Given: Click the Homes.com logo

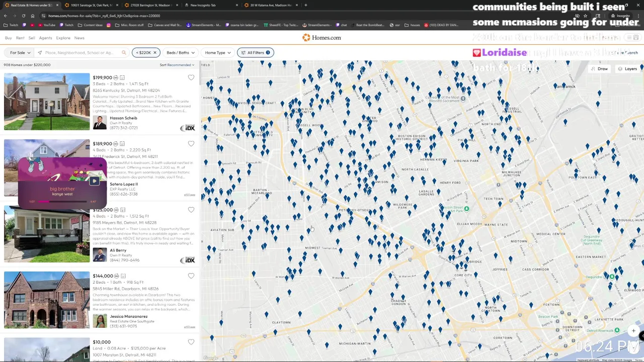Looking at the screenshot, I should pos(321,38).
